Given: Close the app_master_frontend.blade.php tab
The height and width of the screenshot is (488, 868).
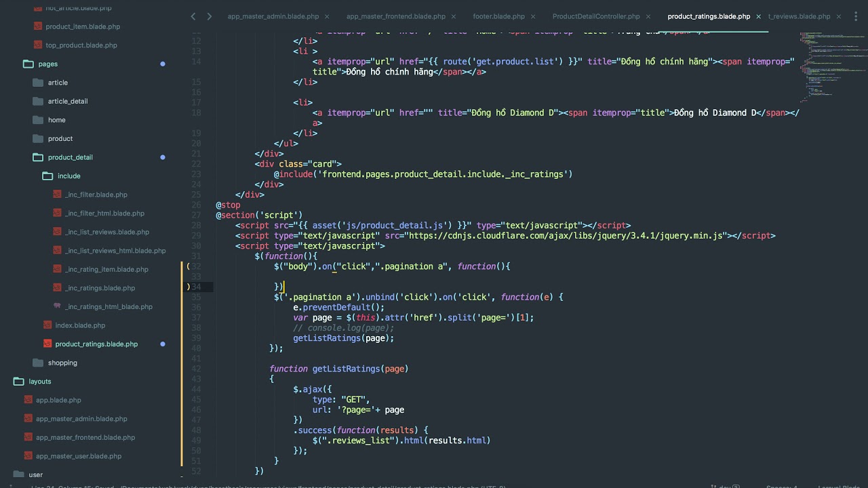Looking at the screenshot, I should (454, 16).
